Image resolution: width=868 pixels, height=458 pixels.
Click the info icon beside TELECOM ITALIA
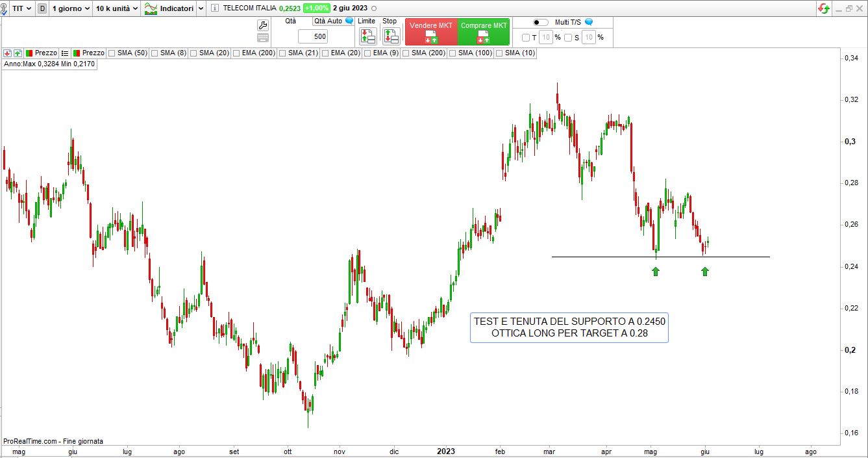[x=216, y=8]
